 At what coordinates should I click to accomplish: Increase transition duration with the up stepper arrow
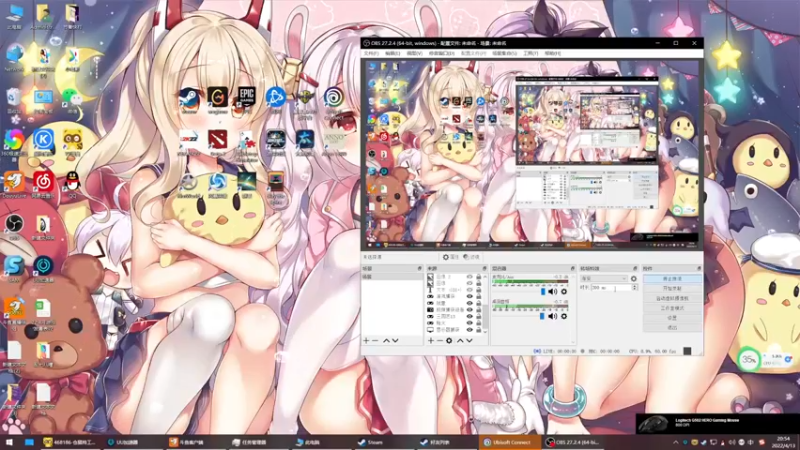[x=634, y=286]
